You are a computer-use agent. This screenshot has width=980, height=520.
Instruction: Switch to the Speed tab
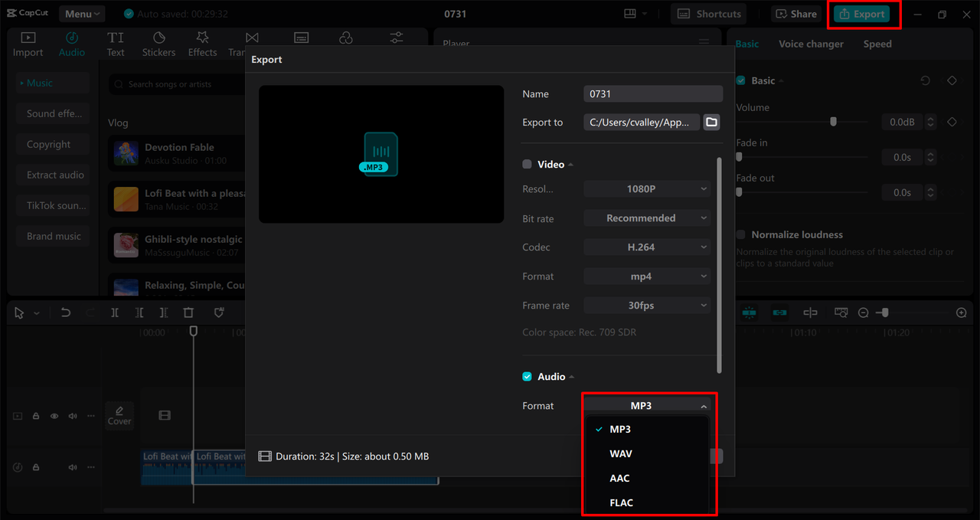pyautogui.click(x=877, y=44)
